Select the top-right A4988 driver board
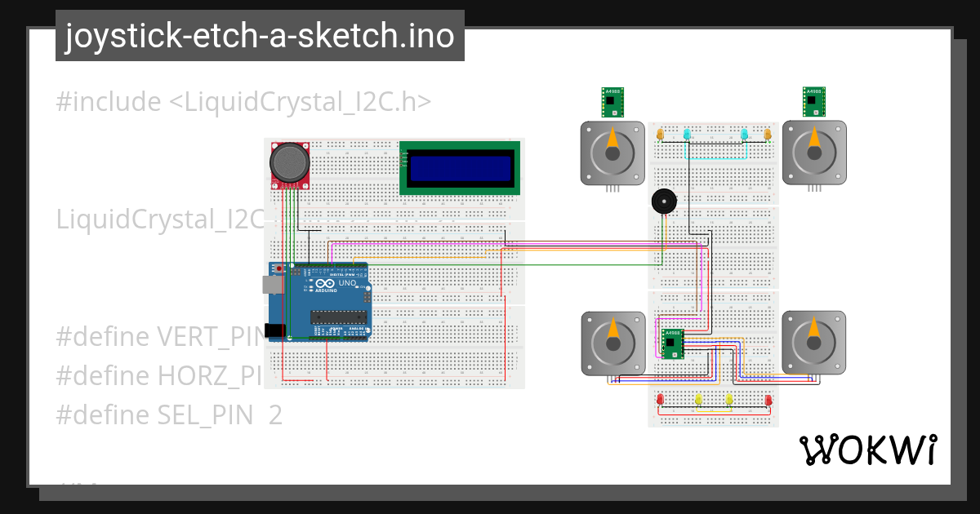The image size is (980, 514). click(x=814, y=100)
